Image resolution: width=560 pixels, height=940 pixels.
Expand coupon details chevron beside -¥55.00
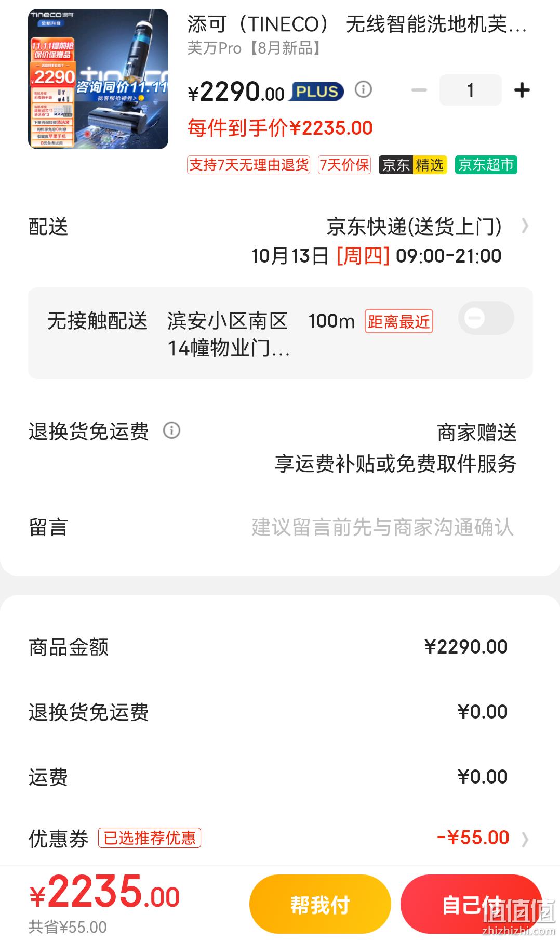coord(525,839)
